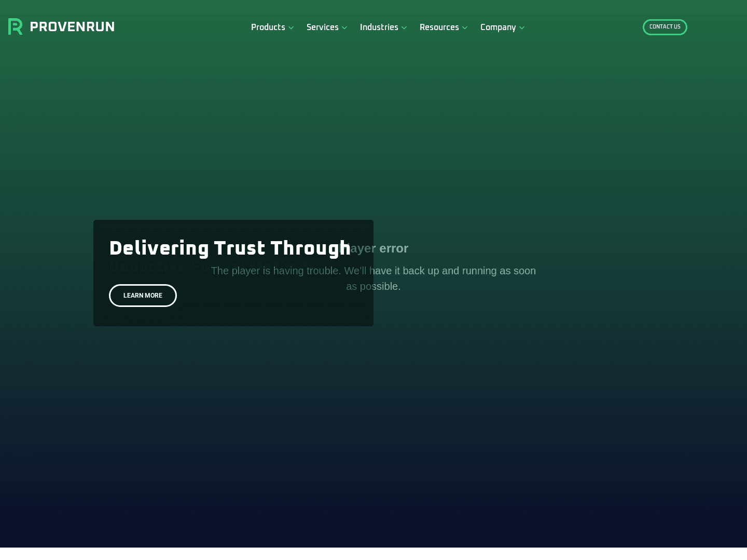747x560 pixels.
Task: Click the arrow icon beside Company
Action: (x=522, y=28)
